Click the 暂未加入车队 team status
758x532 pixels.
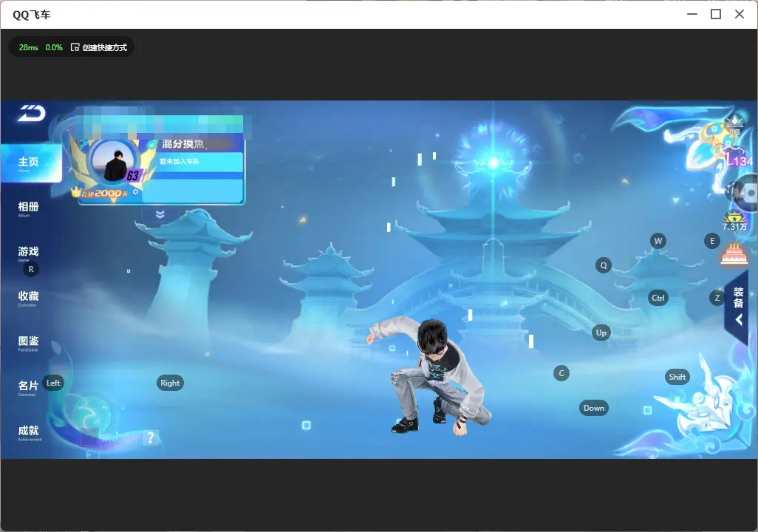point(180,161)
